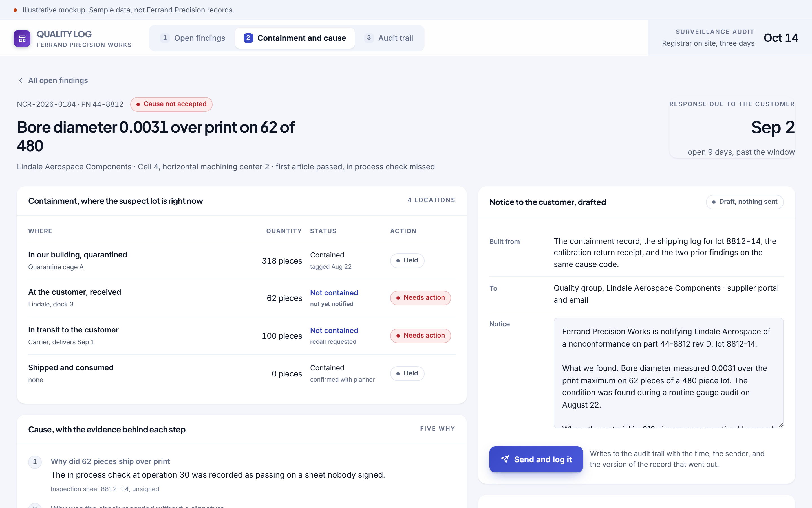This screenshot has width=812, height=508.
Task: Click the STATUS column header
Action: [x=323, y=231]
